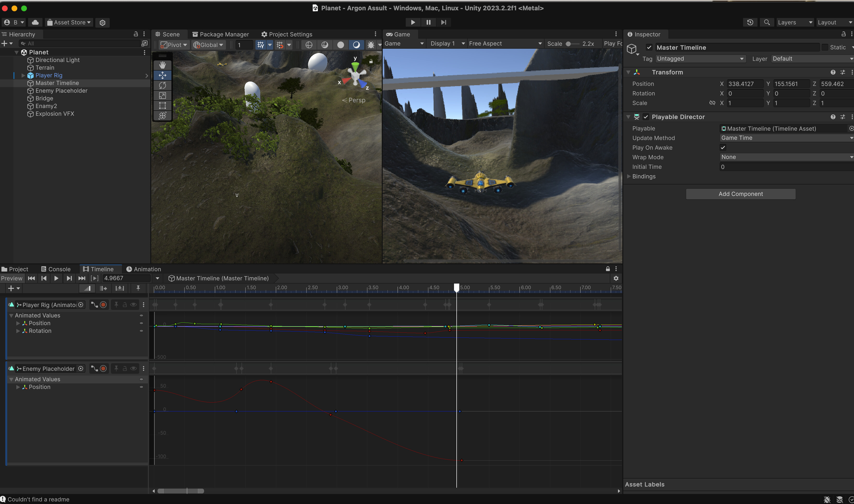
Task: Click the undo history icon near Layers
Action: click(x=750, y=22)
